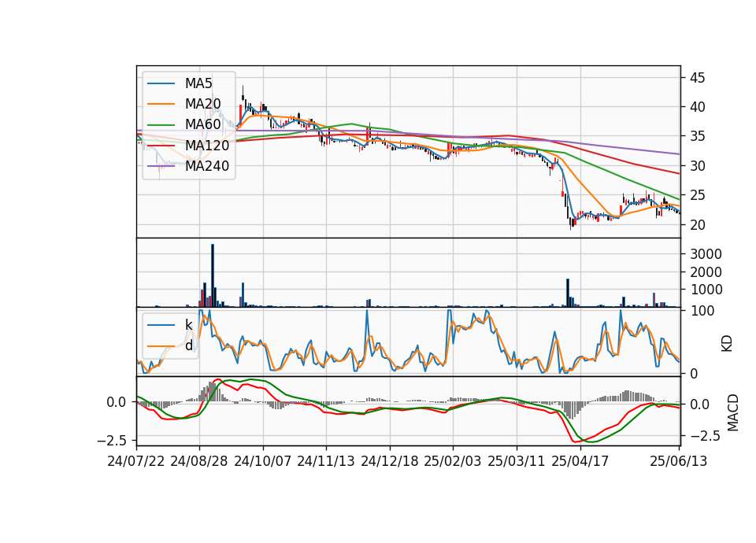This screenshot has width=756, height=543.
Task: Click the MA5 legend label
Action: tap(198, 83)
